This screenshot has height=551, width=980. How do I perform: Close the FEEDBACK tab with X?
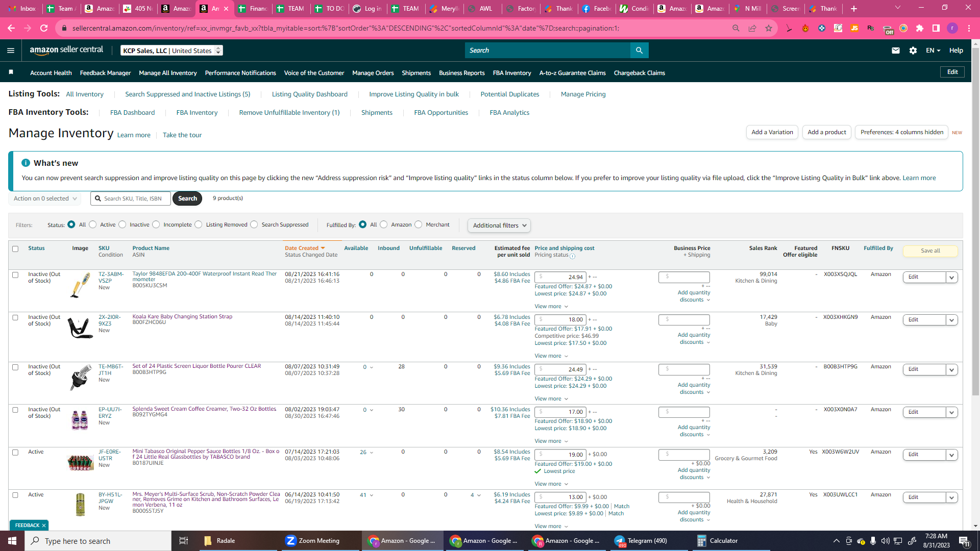[x=44, y=525]
